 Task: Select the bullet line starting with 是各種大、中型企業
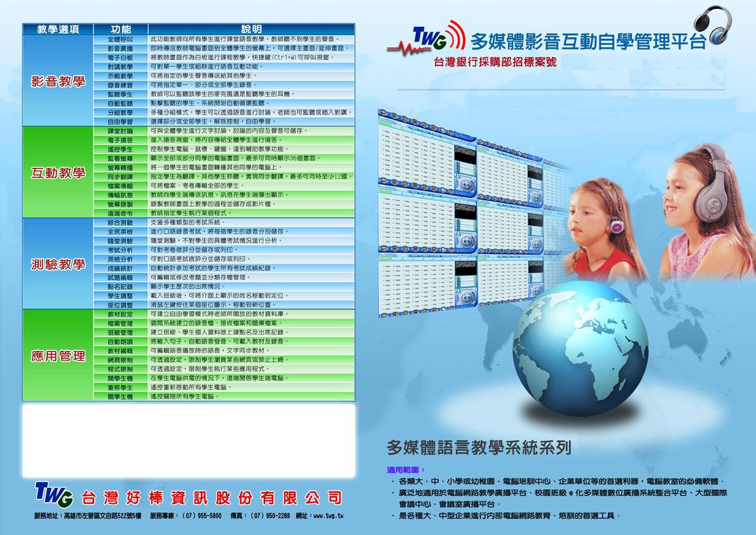pyautogui.click(x=509, y=516)
